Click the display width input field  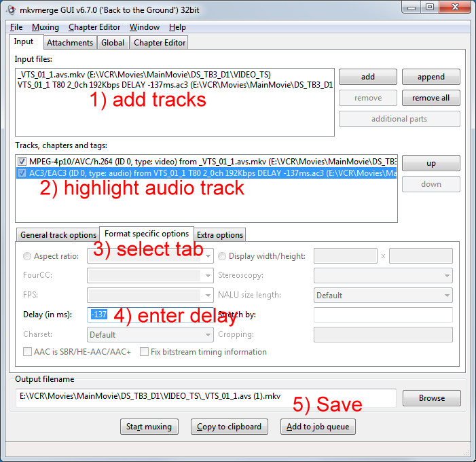(346, 256)
